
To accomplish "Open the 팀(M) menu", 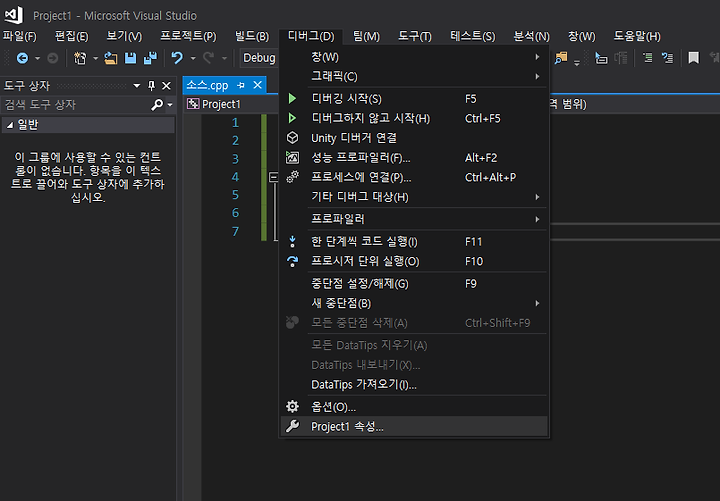I will click(x=366, y=36).
